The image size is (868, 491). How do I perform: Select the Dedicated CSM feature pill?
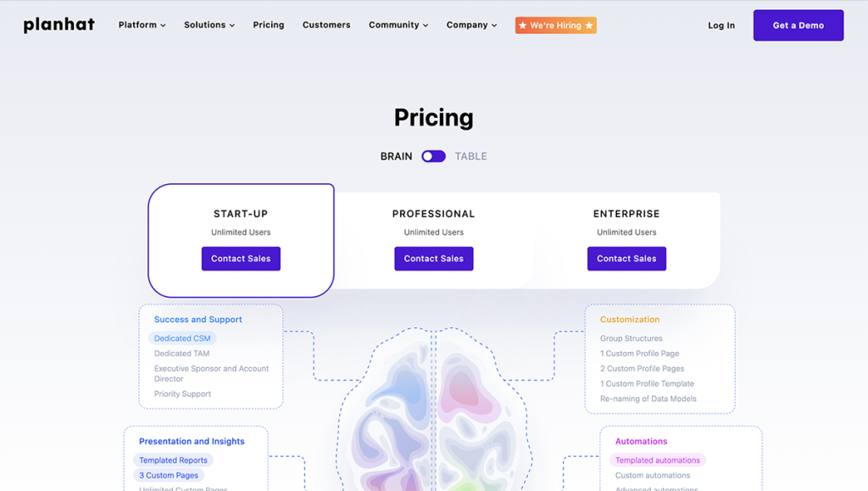pos(182,338)
